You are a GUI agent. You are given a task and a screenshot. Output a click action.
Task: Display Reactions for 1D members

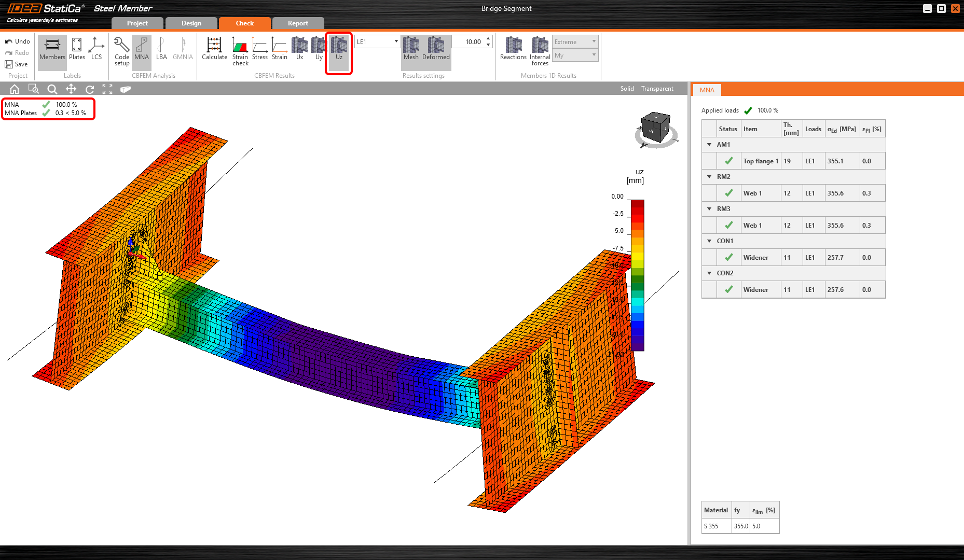tap(513, 51)
